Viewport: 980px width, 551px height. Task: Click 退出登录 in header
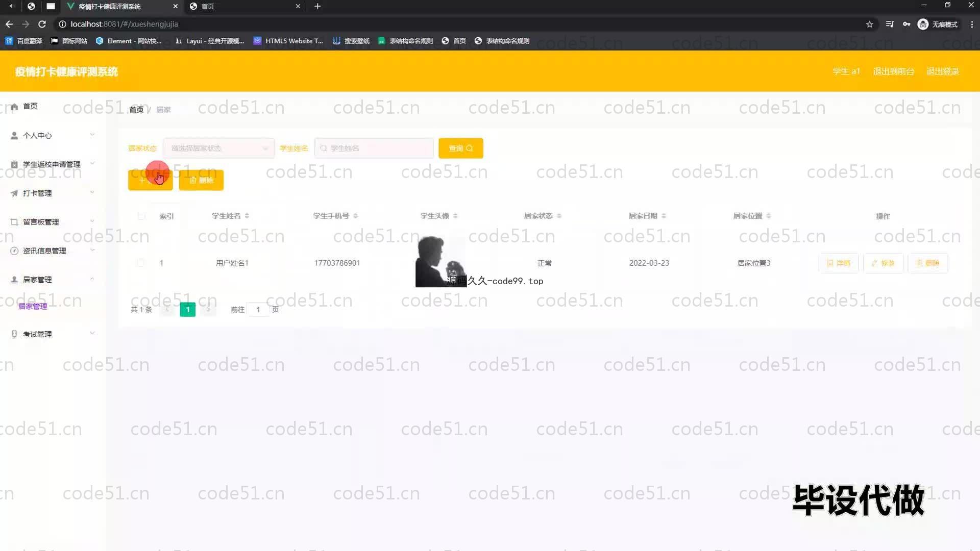point(943,71)
